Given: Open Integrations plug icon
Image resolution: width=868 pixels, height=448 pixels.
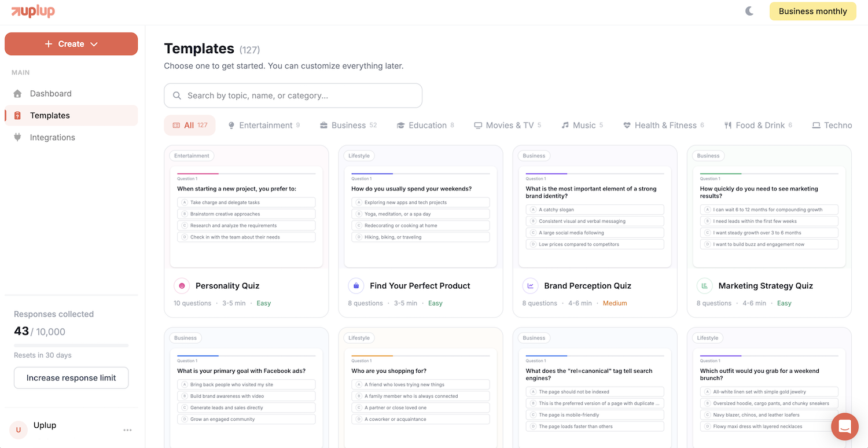Looking at the screenshot, I should 17,138.
